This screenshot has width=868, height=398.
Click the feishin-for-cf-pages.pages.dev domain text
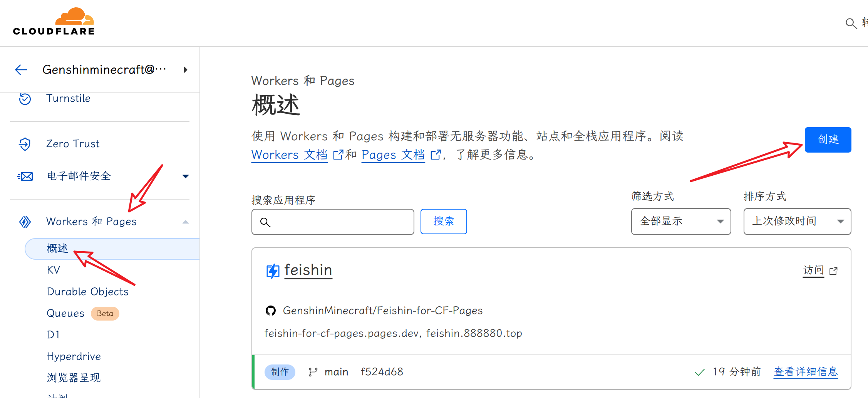[341, 333]
